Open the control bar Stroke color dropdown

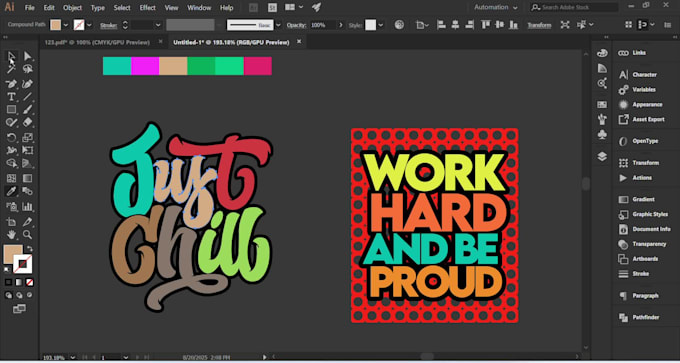[x=89, y=25]
